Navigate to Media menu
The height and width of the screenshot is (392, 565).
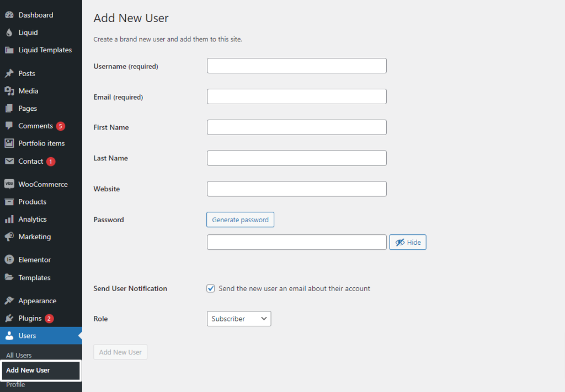pos(41,91)
